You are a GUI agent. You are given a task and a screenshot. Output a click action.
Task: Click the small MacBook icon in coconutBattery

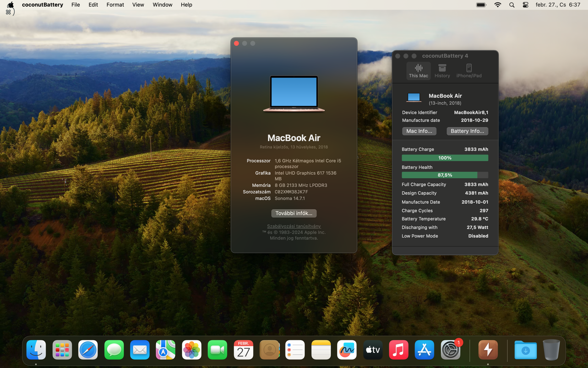(x=414, y=97)
